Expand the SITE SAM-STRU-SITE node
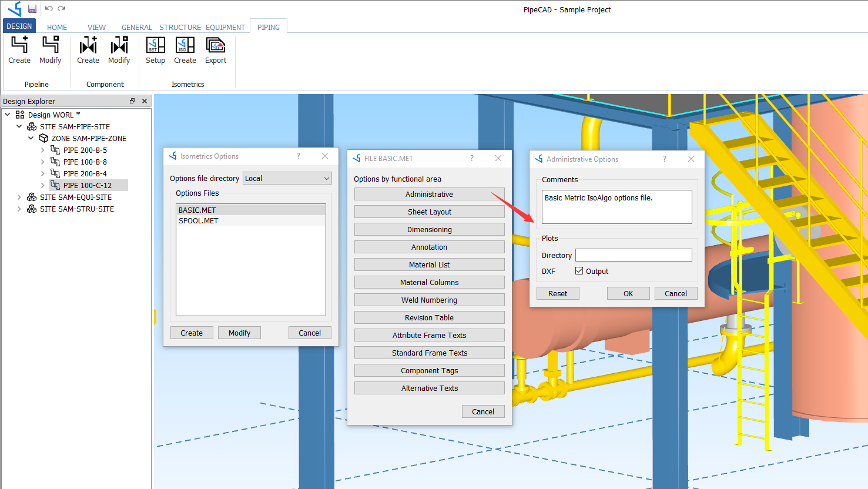Screen dimensions: 868x489 pyautogui.click(x=19, y=209)
